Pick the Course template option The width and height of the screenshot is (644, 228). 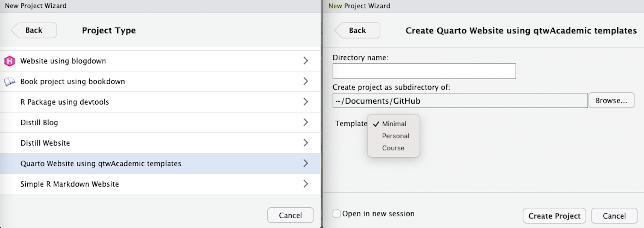click(393, 148)
